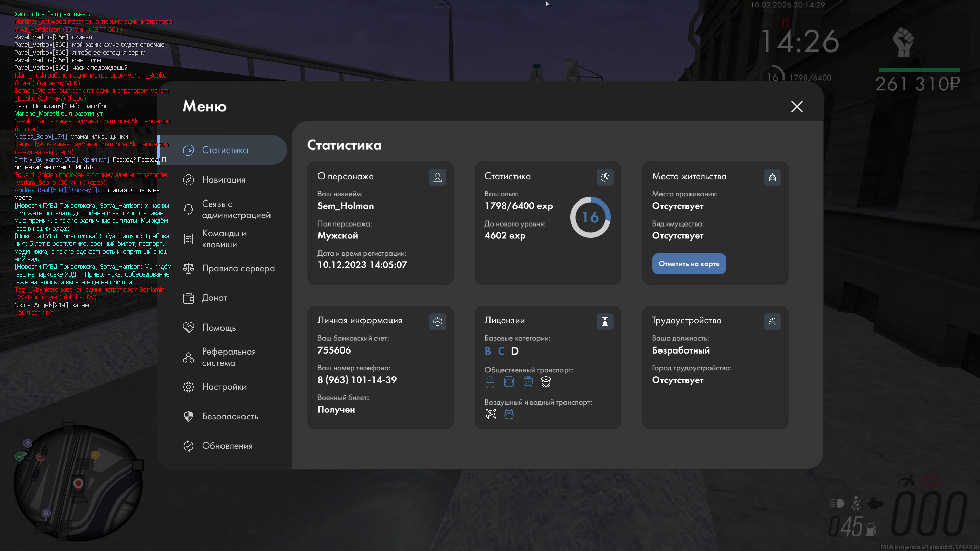
Task: Click the airplane license icon
Action: click(491, 414)
